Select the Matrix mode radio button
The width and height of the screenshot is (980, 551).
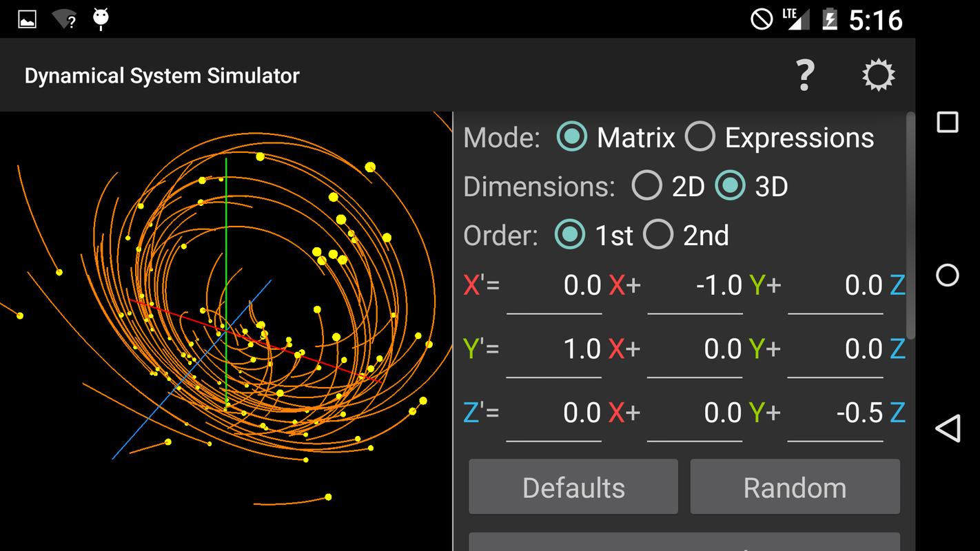[x=572, y=137]
